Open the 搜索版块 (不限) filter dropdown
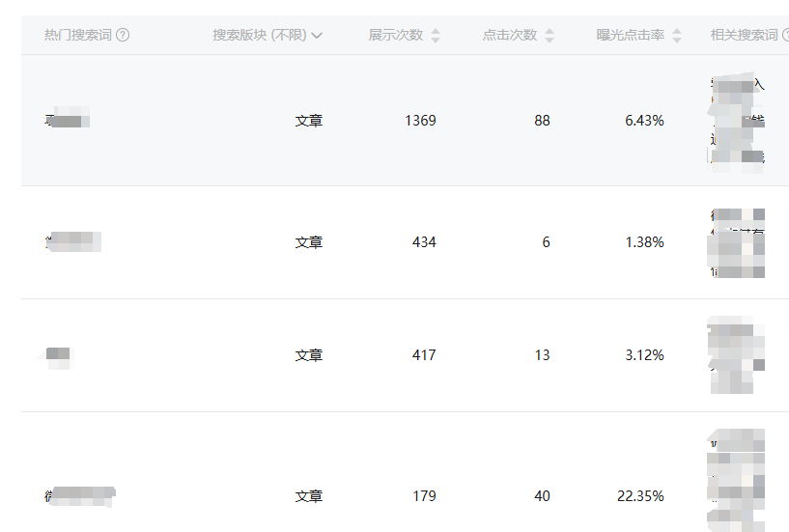 coord(268,35)
